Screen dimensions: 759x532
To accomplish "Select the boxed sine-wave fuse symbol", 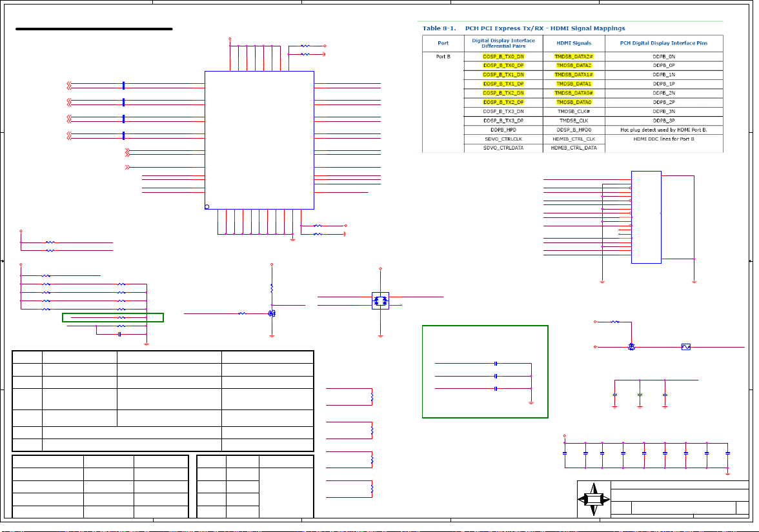I will 686,347.
